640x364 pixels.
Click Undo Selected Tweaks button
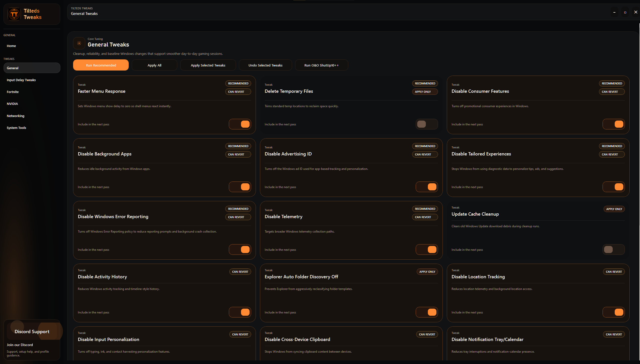pyautogui.click(x=266, y=65)
